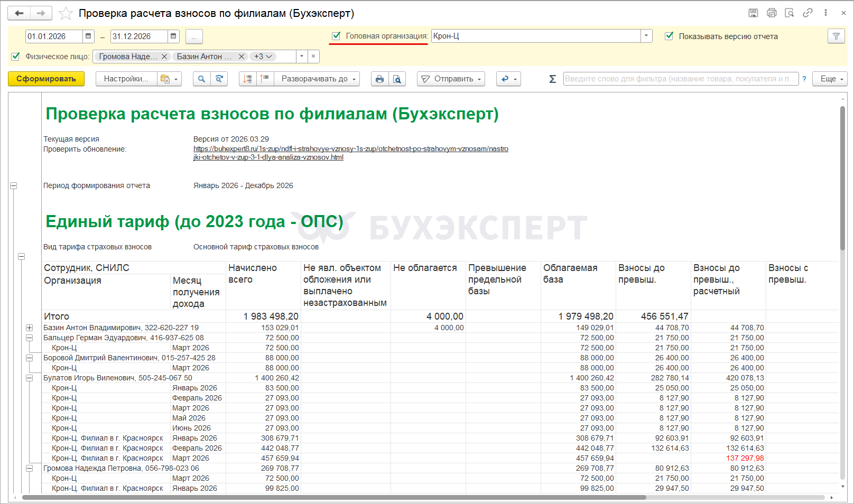Click the filter word search input field
This screenshot has height=504, width=854.
point(680,79)
